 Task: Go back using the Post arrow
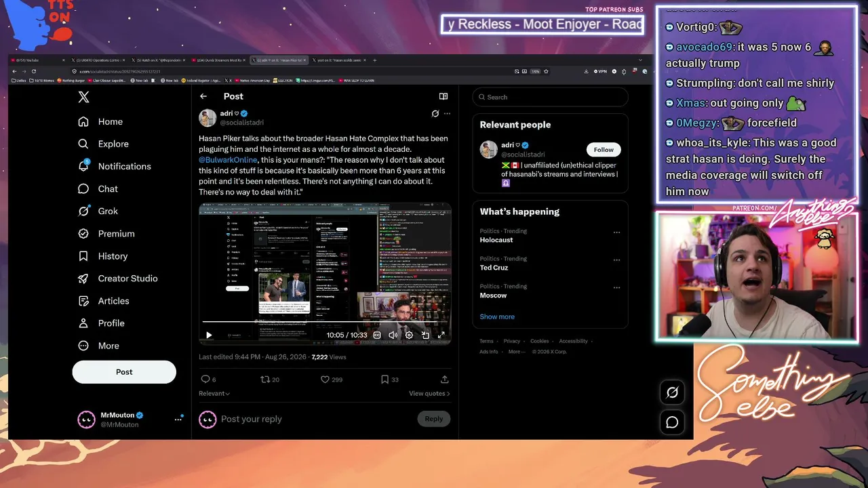pos(203,96)
